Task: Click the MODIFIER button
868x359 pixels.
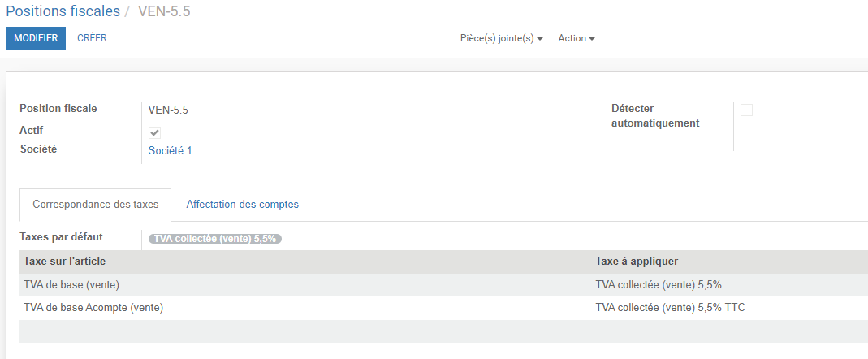Action: click(36, 38)
